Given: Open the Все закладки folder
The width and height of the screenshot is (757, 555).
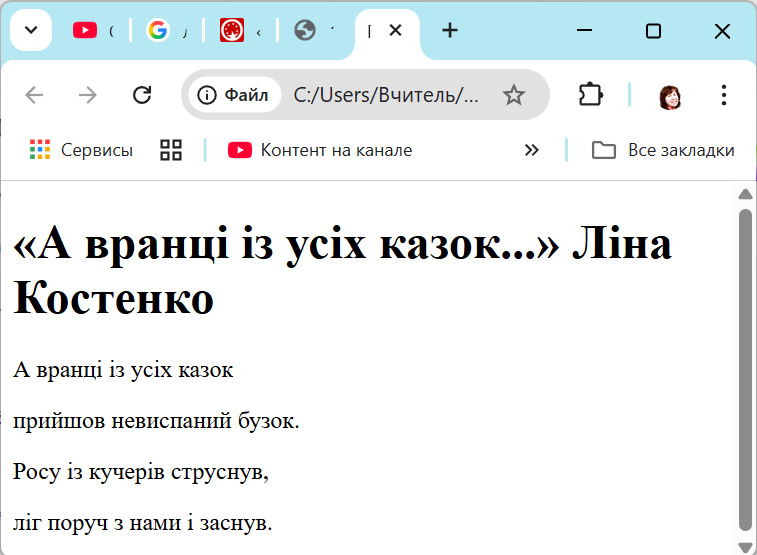Looking at the screenshot, I should click(x=663, y=150).
